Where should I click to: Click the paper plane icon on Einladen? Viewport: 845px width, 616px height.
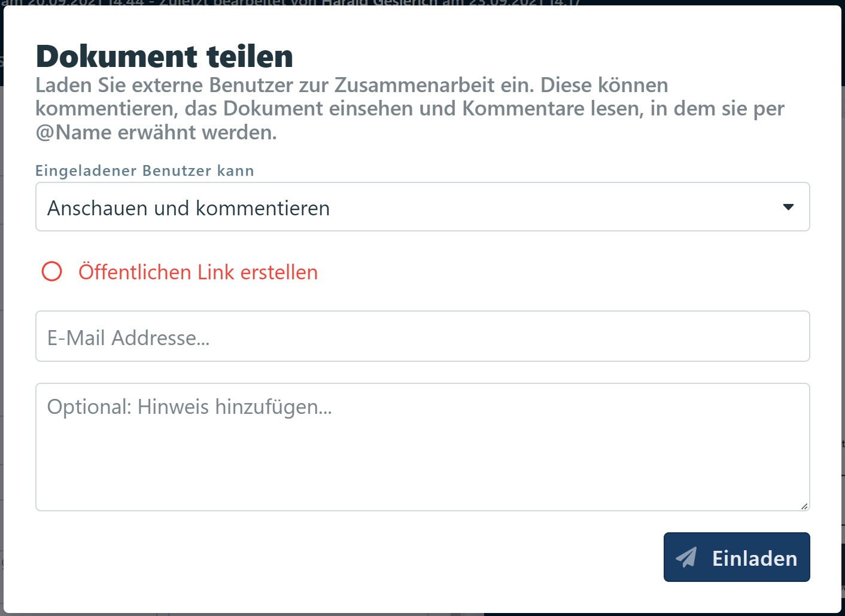pyautogui.click(x=686, y=557)
